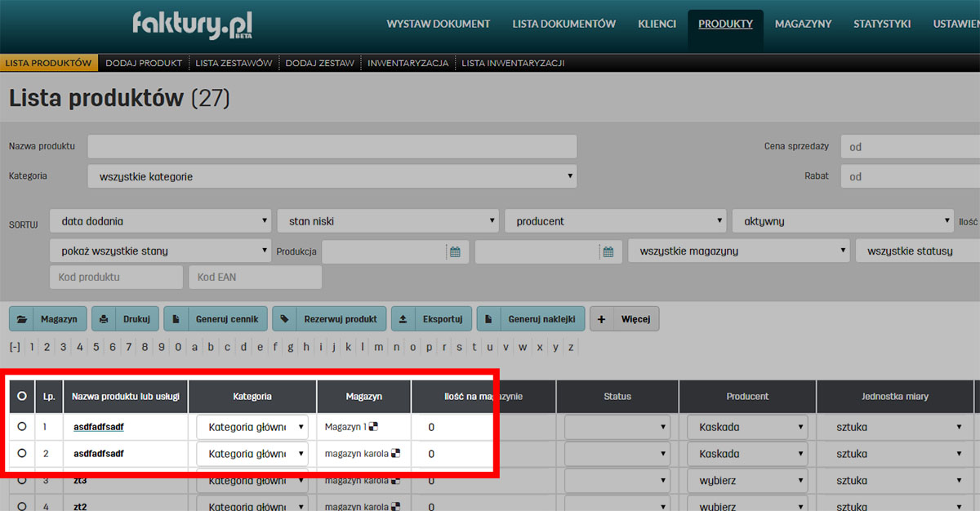The width and height of the screenshot is (980, 511).
Task: Click the tag icon on Rezerwuj produkt
Action: tap(286, 318)
